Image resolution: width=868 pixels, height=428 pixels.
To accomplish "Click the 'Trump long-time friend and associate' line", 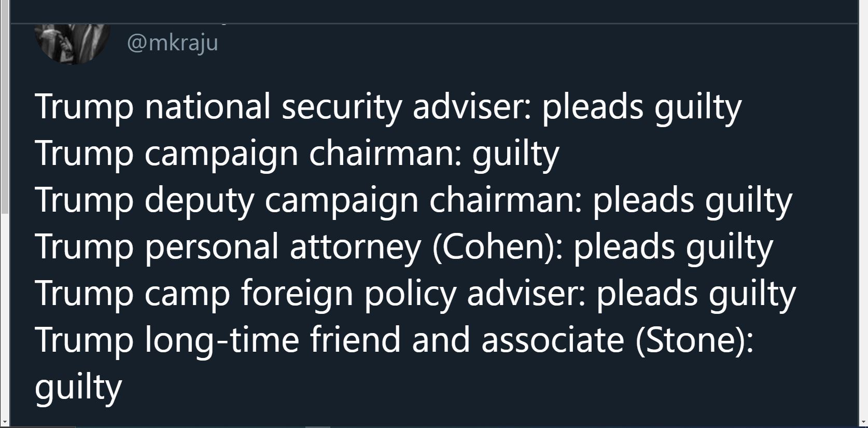I will [x=394, y=340].
